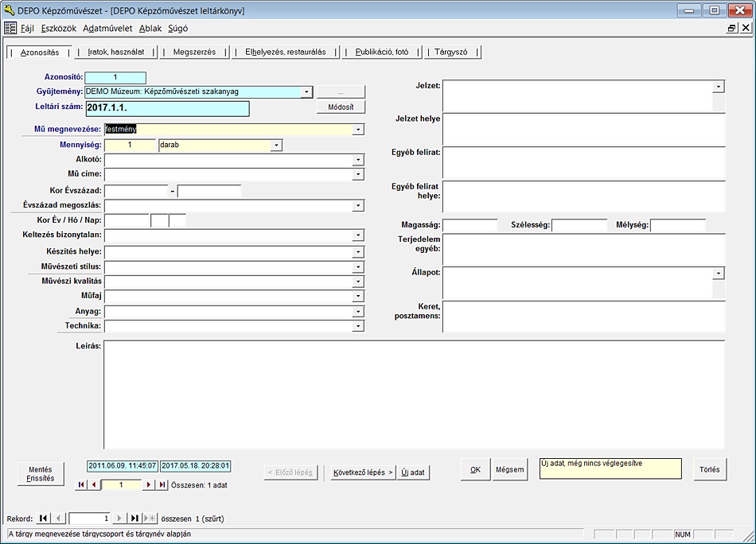Image resolution: width=756 pixels, height=544 pixels.
Task: Switch to Publikáció, fotó tab
Action: coord(382,52)
